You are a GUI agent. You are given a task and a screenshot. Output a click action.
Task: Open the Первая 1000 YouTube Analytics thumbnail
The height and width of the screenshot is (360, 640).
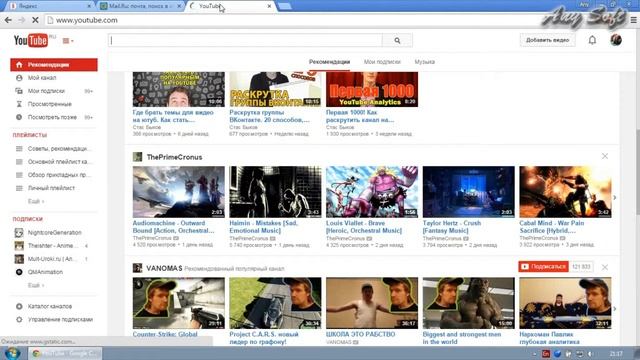coord(372,89)
